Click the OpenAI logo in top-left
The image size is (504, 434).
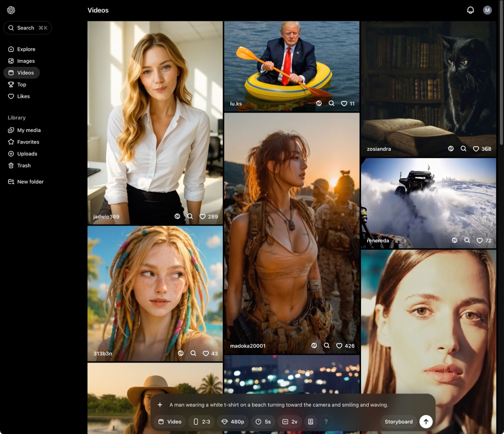(11, 10)
